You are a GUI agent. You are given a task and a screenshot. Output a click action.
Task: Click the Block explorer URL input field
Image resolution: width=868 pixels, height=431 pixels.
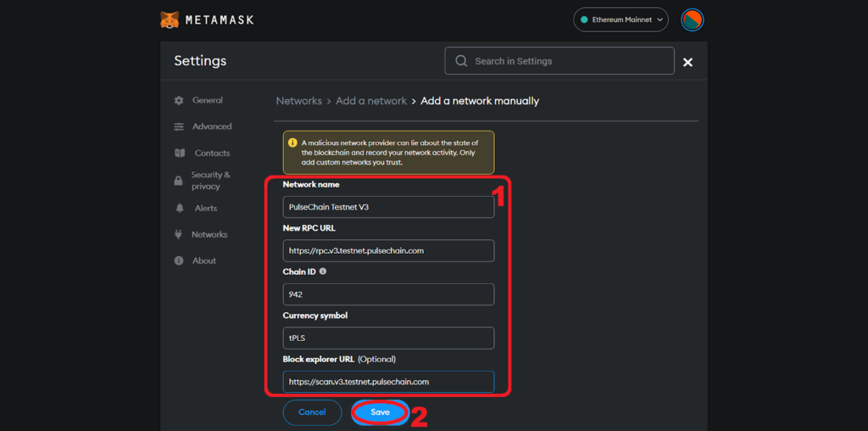[388, 382]
